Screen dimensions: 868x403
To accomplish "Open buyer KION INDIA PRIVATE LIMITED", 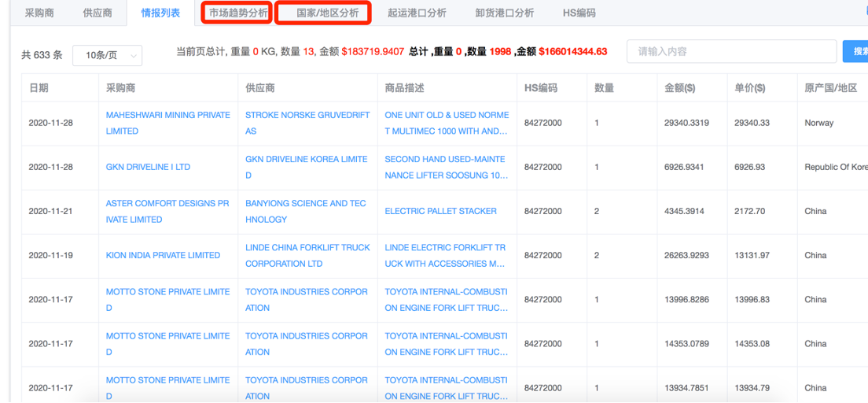I will pos(163,255).
